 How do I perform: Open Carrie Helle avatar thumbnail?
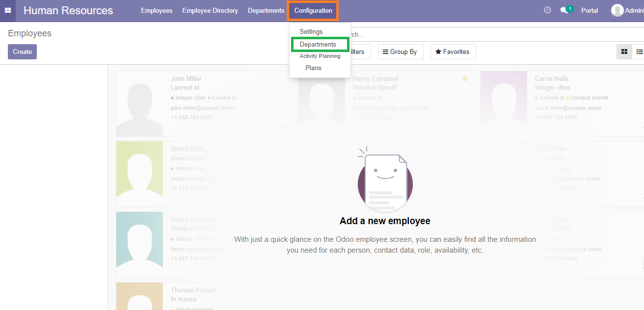click(x=504, y=103)
